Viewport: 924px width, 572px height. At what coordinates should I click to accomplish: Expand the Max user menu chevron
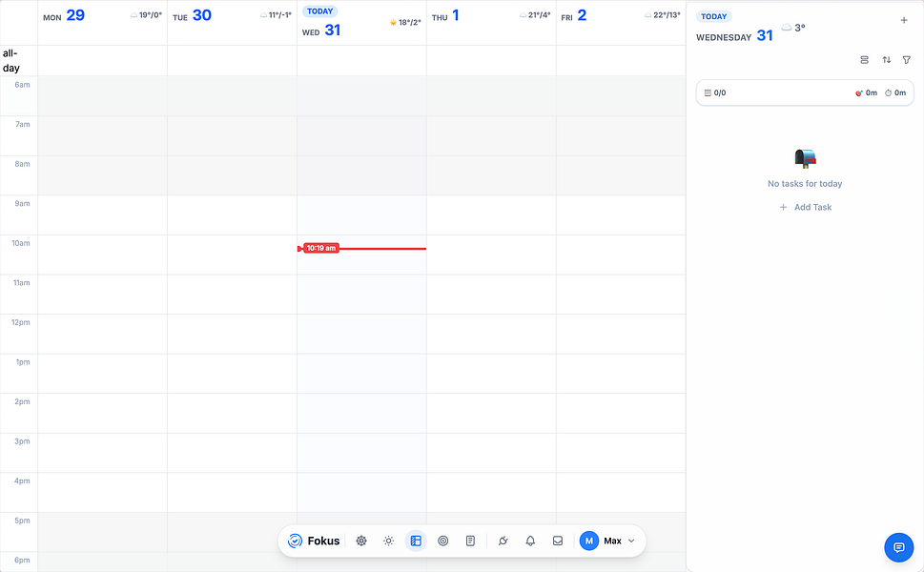[x=631, y=541]
